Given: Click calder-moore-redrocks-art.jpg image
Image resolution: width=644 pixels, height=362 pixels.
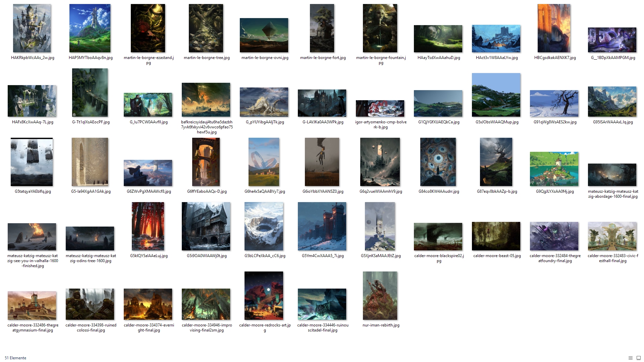Looking at the screenshot, I should pyautogui.click(x=264, y=296).
